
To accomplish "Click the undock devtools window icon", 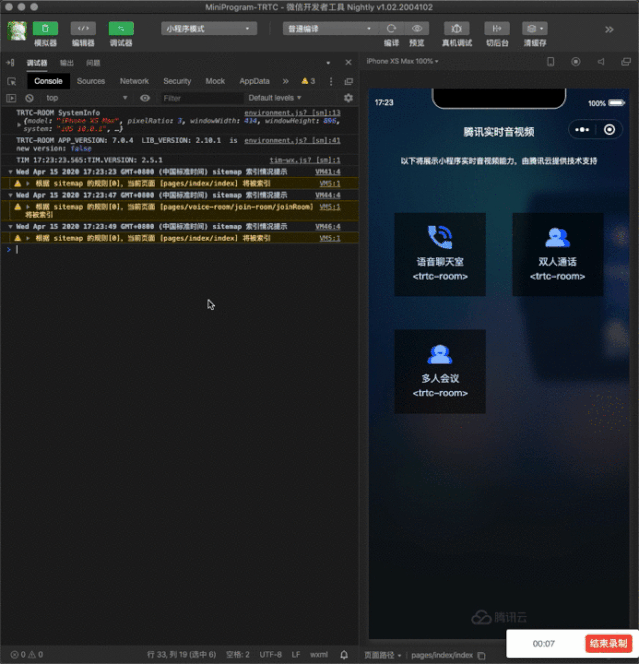I will tap(349, 81).
